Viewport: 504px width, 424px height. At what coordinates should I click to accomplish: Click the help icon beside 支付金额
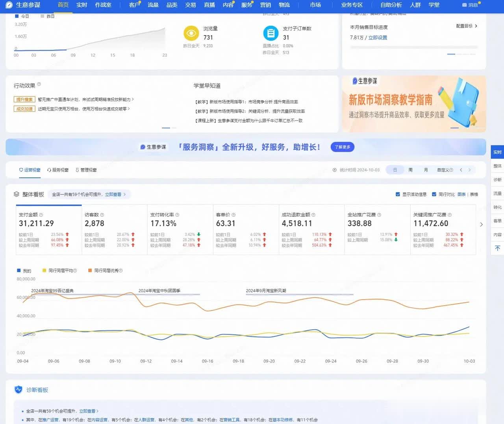point(41,215)
